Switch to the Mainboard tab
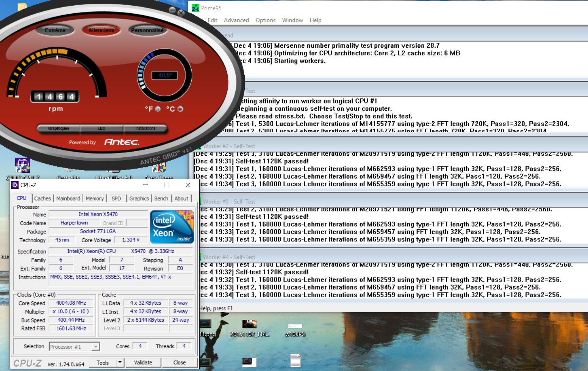Viewport: 588px width, 371px height. tap(68, 198)
